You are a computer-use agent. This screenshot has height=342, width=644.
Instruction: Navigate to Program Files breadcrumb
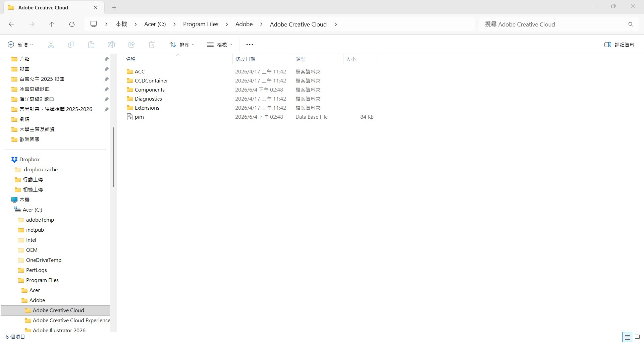(201, 24)
